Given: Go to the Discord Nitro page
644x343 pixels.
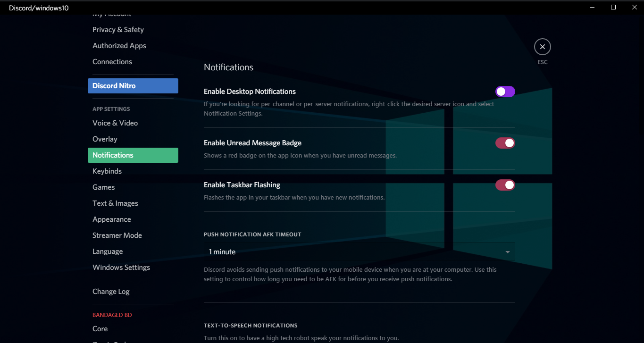Looking at the screenshot, I should 114,85.
